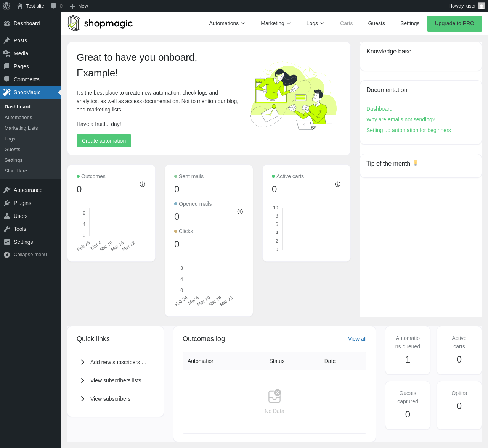This screenshot has height=448, width=488.
Task: Click the user avatar beside Howdy, user
Action: (x=482, y=6)
